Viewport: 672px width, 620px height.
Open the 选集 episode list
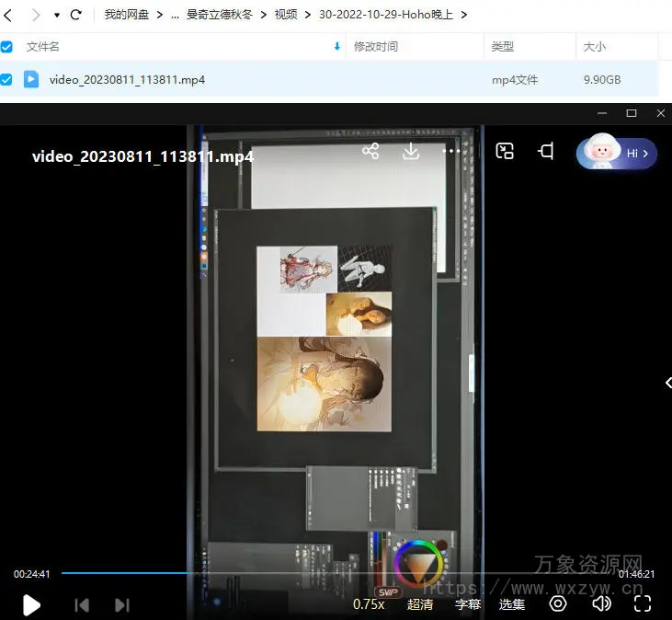click(x=512, y=604)
